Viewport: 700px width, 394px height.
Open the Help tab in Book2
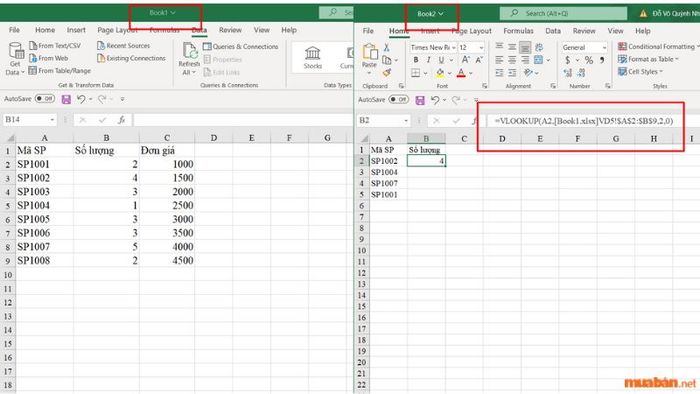click(642, 31)
